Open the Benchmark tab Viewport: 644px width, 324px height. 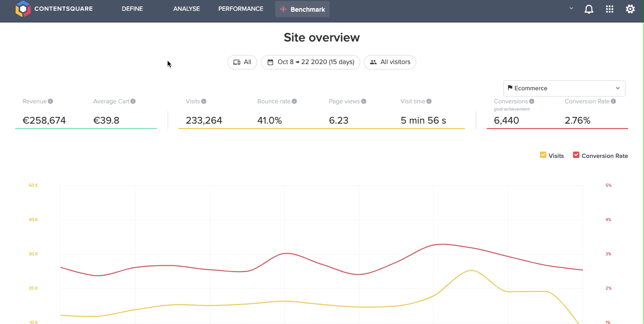pos(302,9)
